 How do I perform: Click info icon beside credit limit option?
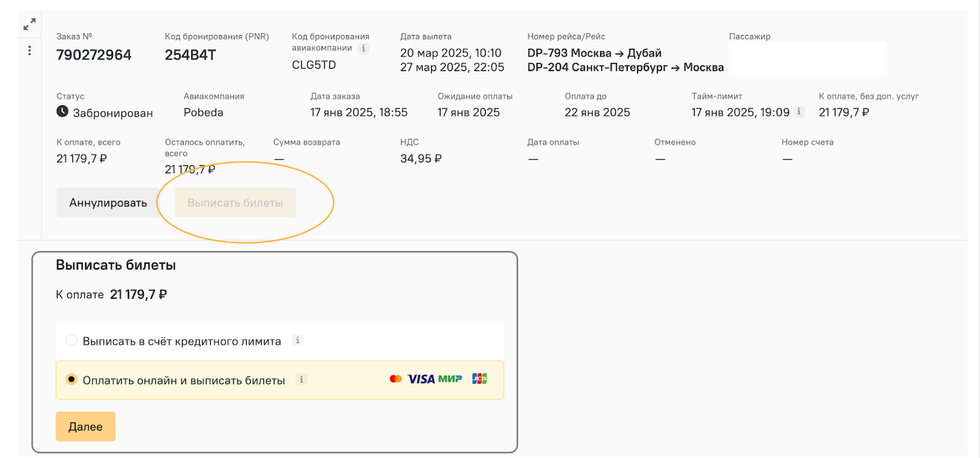coord(298,340)
